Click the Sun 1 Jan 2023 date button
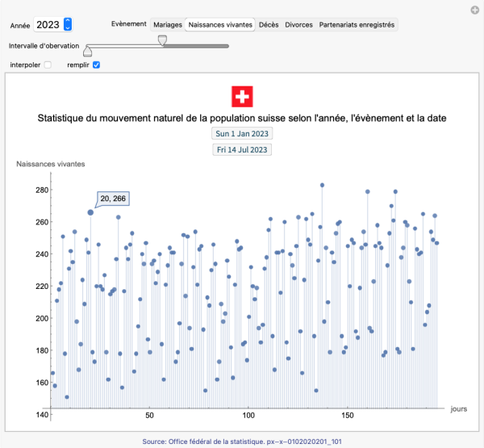The image size is (484, 448). point(242,133)
